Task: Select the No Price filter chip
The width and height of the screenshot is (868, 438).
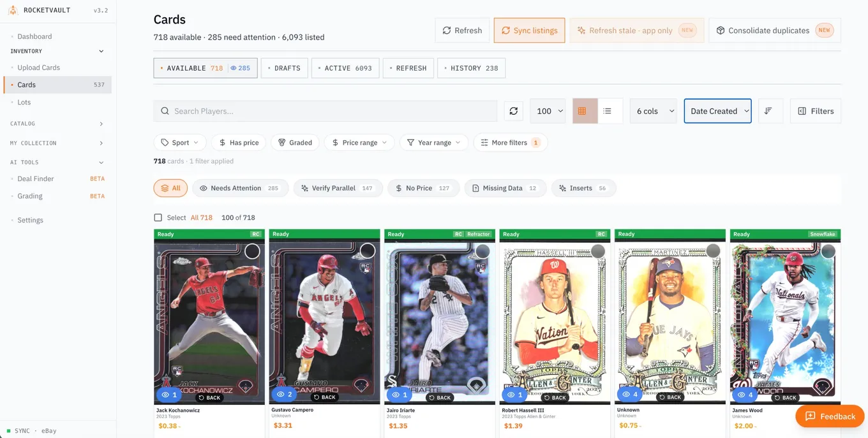Action: pyautogui.click(x=423, y=188)
